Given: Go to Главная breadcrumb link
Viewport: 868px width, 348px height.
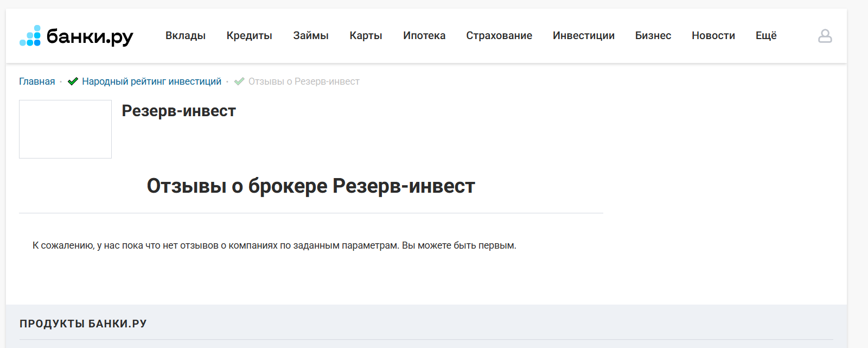Looking at the screenshot, I should [37, 81].
